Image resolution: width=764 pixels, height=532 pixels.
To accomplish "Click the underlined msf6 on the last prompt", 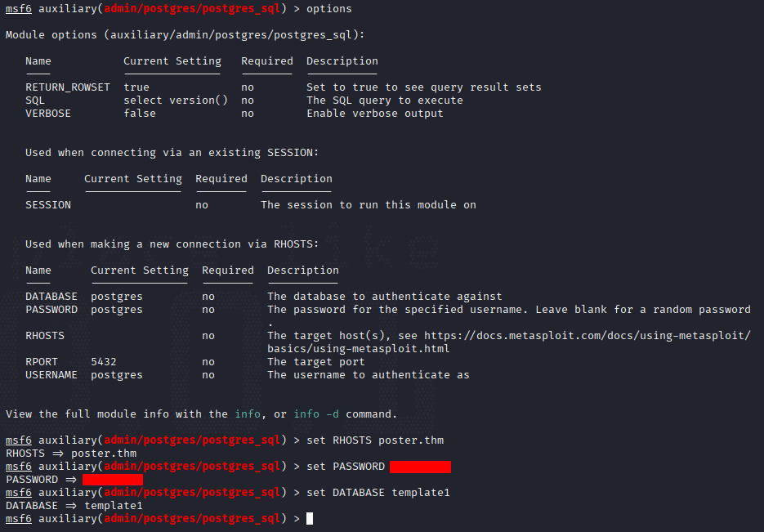I will point(19,519).
